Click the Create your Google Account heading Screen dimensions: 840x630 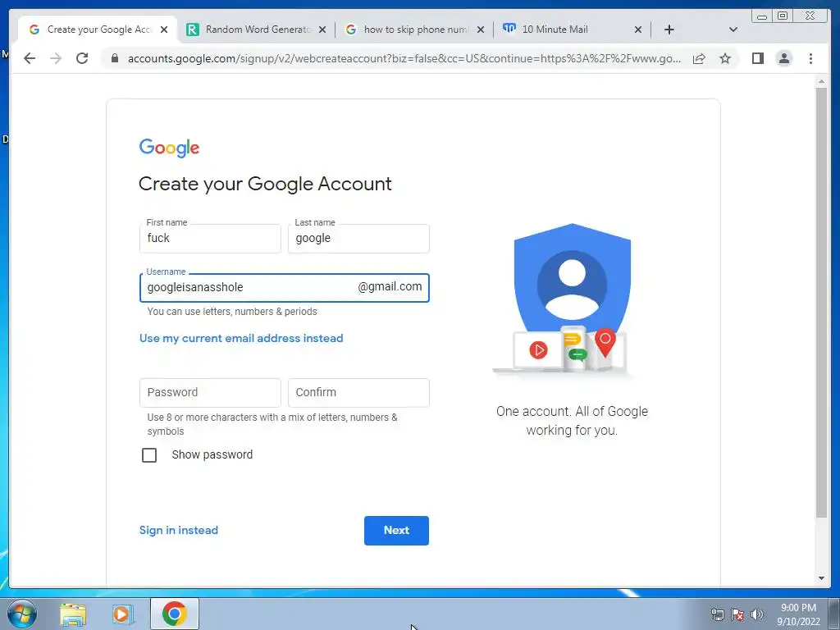tap(265, 184)
